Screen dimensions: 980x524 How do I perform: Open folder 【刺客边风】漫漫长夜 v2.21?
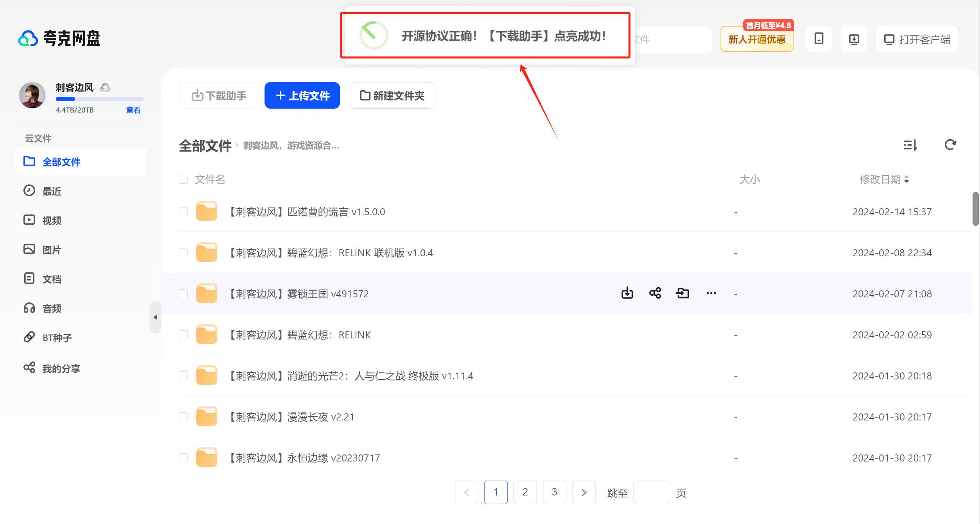(x=291, y=417)
